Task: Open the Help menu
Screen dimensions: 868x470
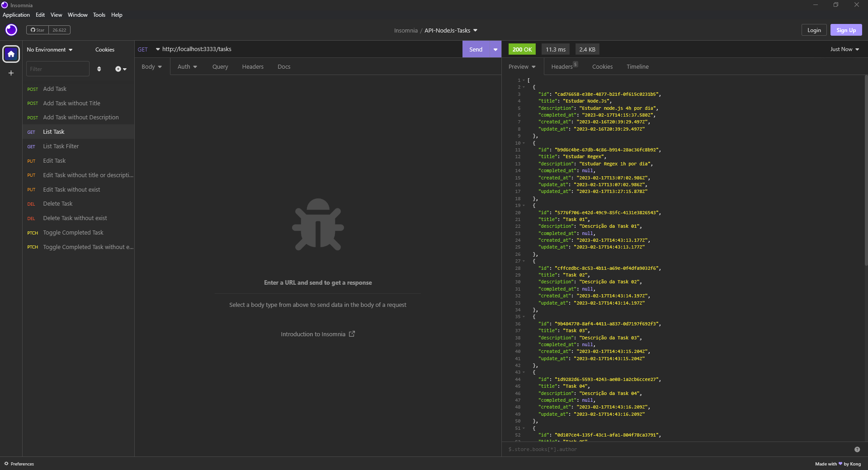Action: (117, 15)
